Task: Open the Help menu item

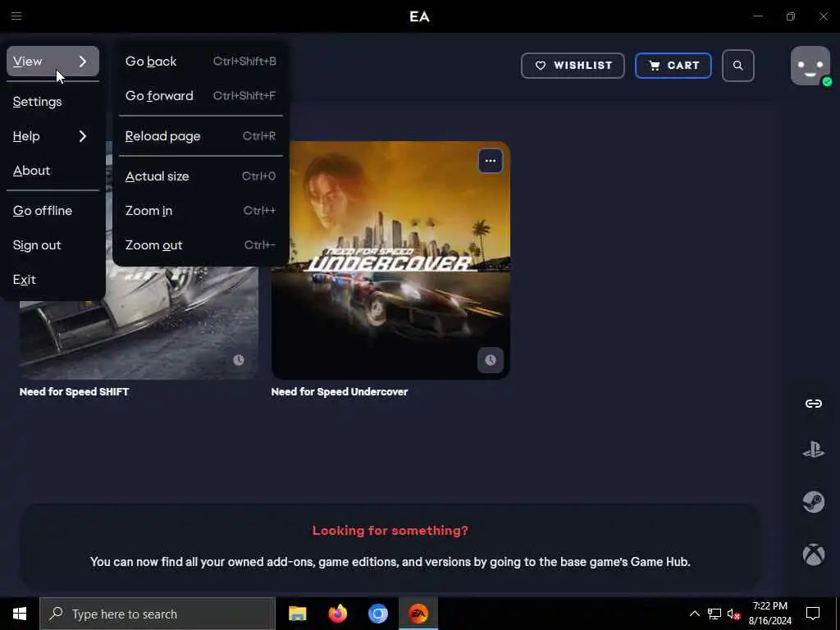Action: [52, 136]
